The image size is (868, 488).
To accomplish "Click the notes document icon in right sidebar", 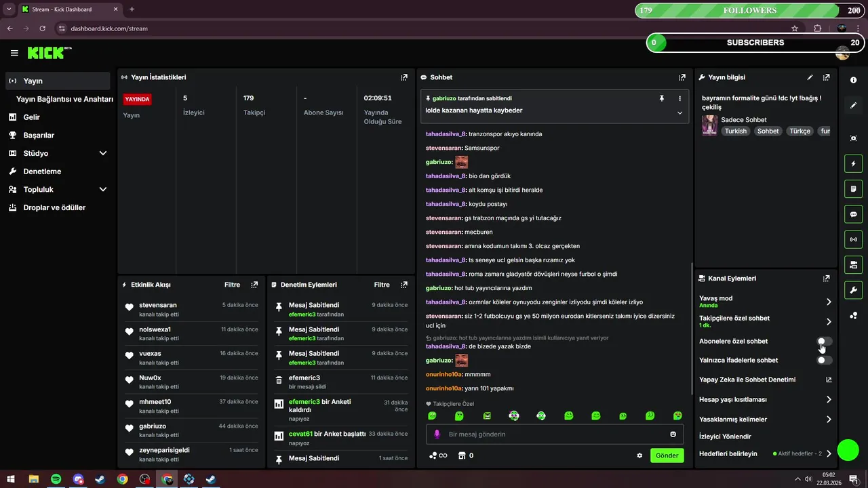I will [853, 188].
